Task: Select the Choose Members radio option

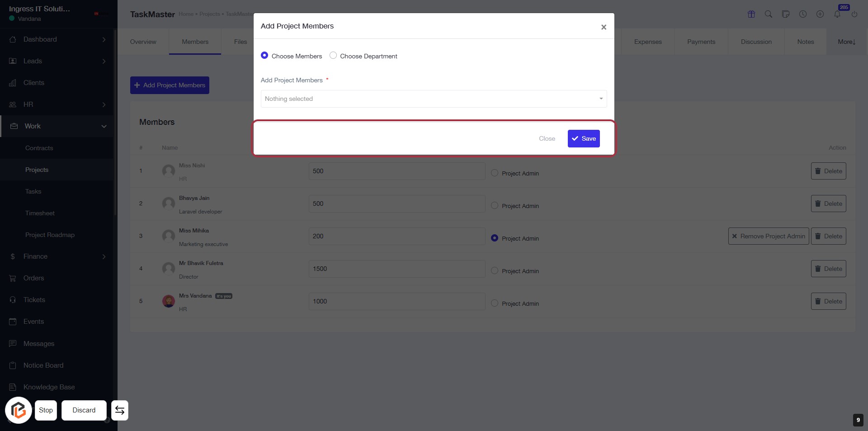Action: point(264,55)
